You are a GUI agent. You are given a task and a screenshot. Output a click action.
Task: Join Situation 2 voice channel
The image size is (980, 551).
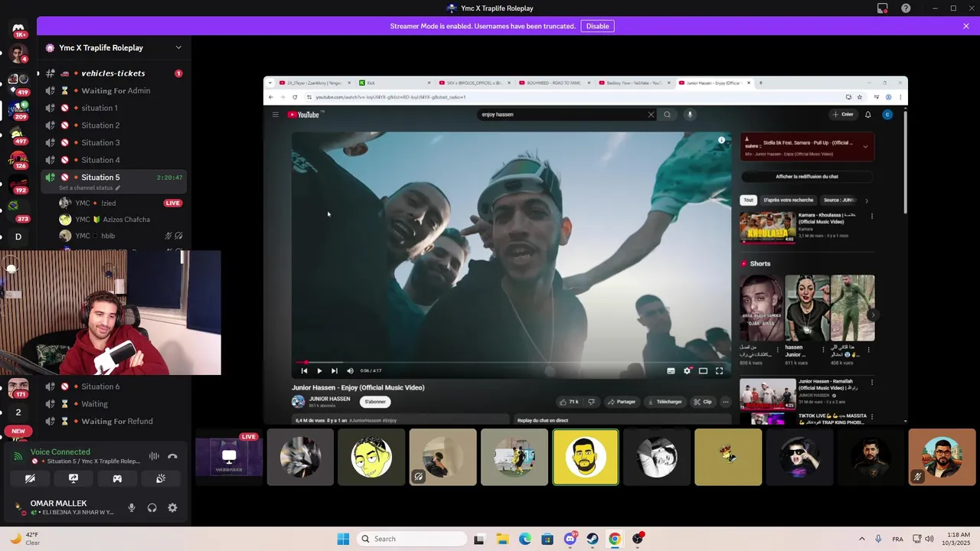113,126
